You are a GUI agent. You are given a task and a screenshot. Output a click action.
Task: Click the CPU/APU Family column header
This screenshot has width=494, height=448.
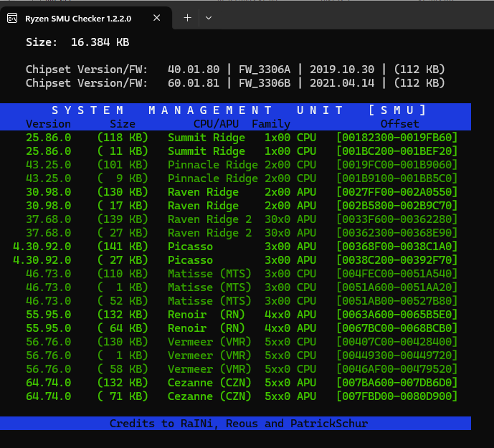pos(242,124)
